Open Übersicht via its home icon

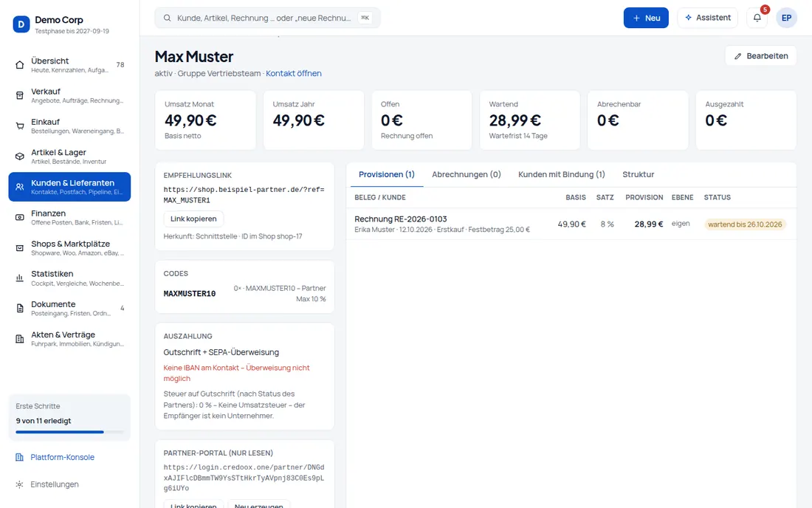20,65
